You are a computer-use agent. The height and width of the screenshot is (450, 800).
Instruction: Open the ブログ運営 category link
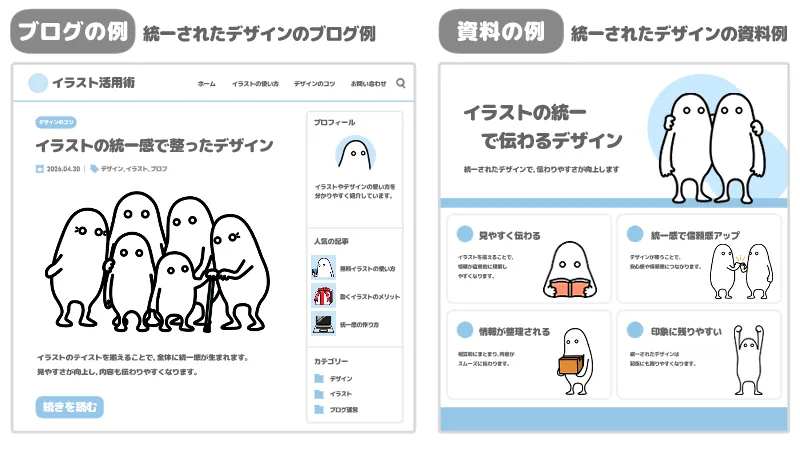pos(344,410)
